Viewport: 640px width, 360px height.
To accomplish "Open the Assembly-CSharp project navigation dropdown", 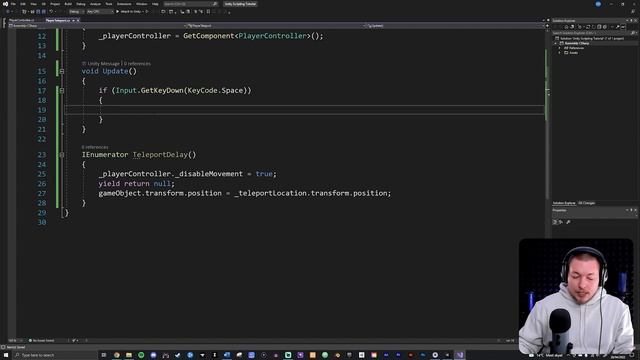I will (x=96, y=26).
